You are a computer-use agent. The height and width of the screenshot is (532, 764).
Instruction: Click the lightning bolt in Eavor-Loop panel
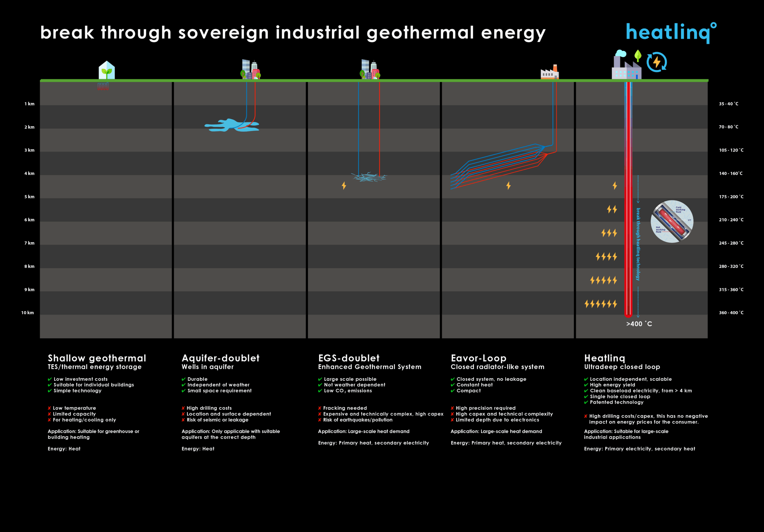tap(509, 185)
